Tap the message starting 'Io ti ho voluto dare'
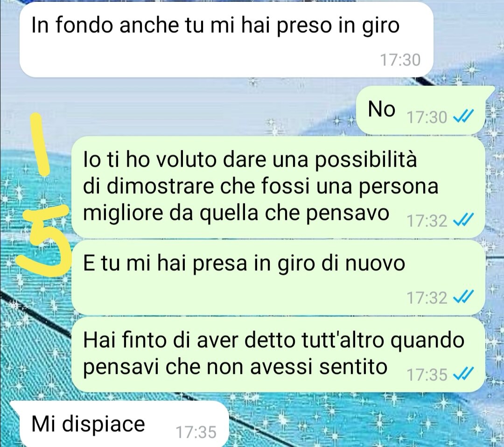 pos(278,187)
